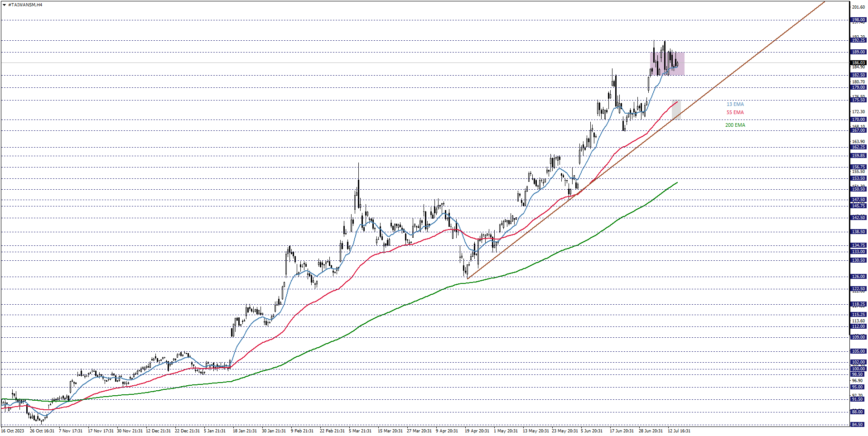Click the 133.00 price level tag
This screenshot has width=868, height=436.
pos(858,252)
